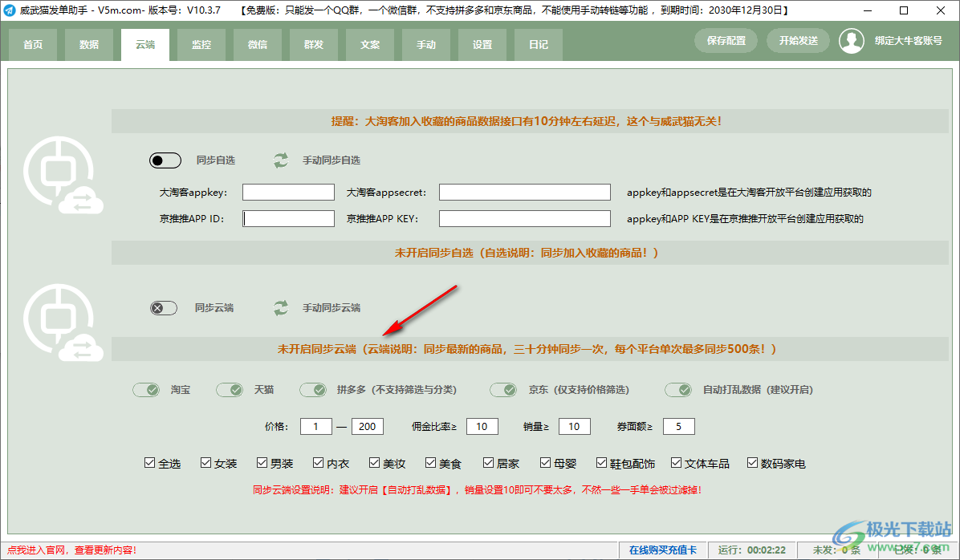Click the user avatar icon
The width and height of the screenshot is (960, 560).
pyautogui.click(x=851, y=41)
